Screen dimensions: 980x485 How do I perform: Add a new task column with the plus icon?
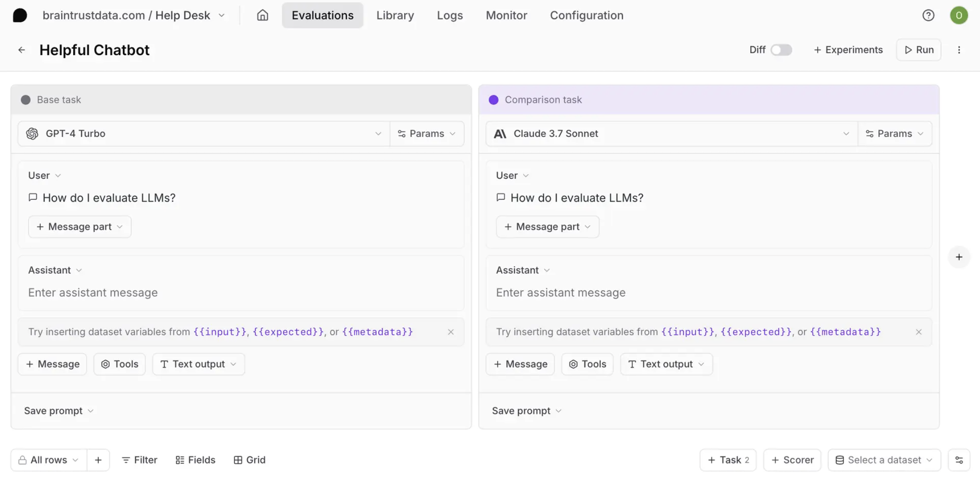[x=959, y=257]
